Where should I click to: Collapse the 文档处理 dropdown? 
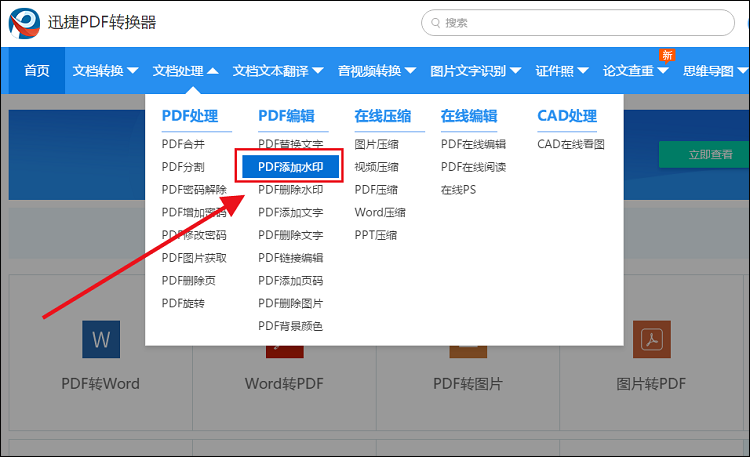pyautogui.click(x=186, y=71)
